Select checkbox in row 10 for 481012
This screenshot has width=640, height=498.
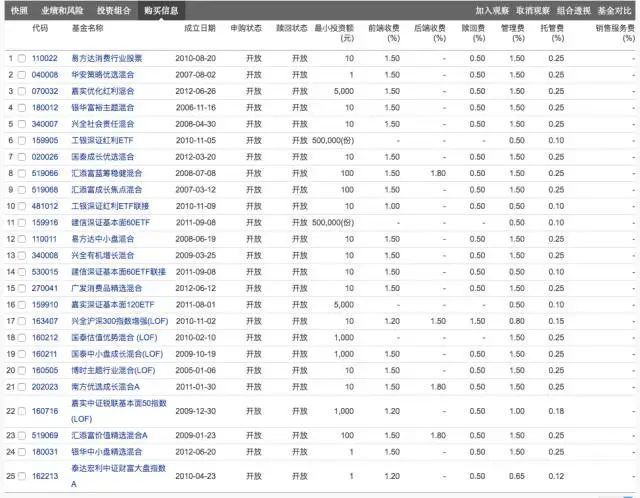tap(22, 206)
